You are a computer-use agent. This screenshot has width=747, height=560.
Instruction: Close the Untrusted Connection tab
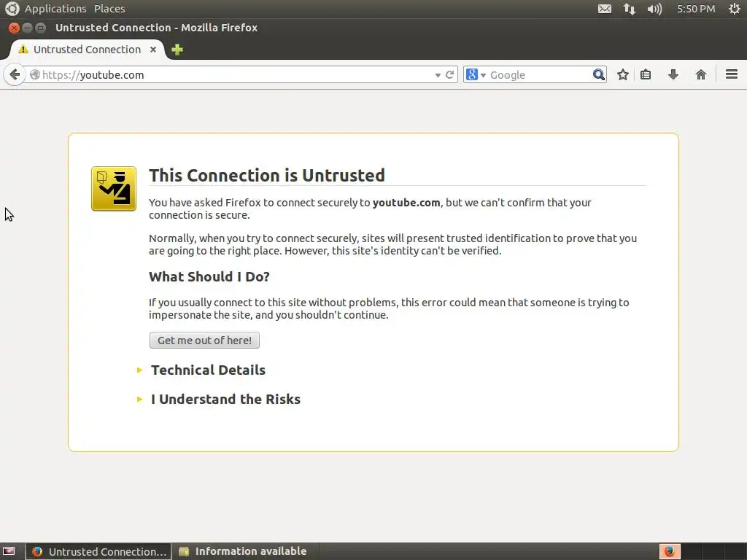[x=153, y=50]
